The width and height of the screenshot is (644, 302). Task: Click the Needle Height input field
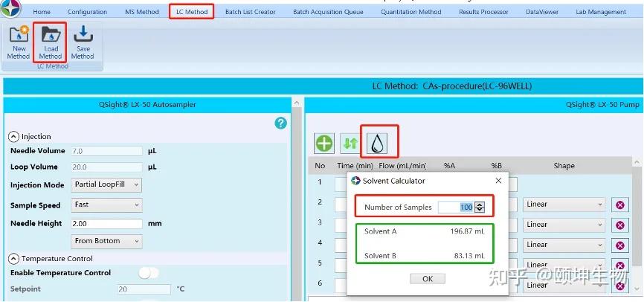106,224
